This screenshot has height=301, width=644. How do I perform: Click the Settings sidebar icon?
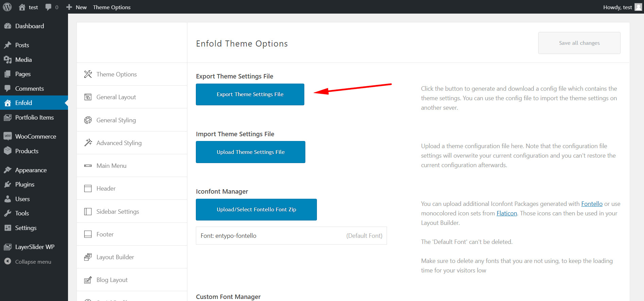(7, 228)
